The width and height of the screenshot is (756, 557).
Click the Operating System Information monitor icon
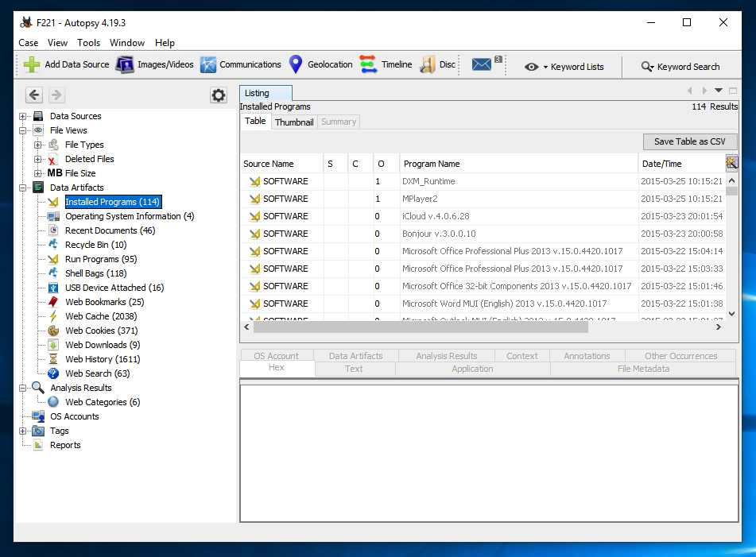click(x=53, y=216)
